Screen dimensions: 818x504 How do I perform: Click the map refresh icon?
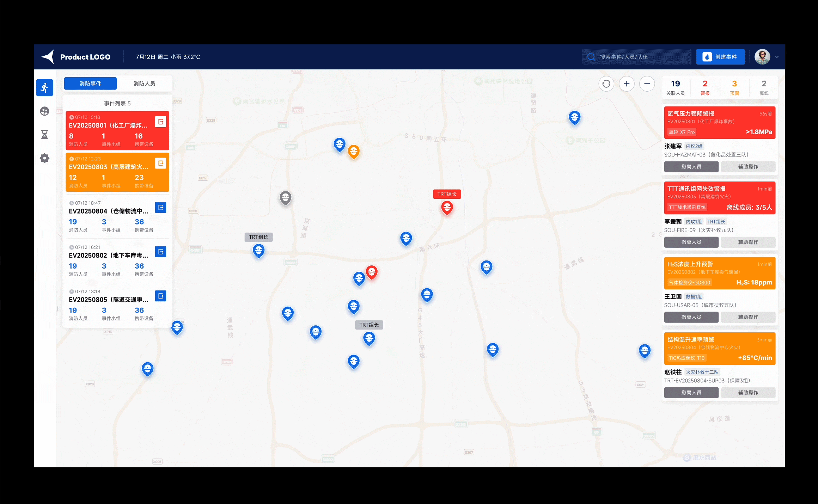point(606,84)
